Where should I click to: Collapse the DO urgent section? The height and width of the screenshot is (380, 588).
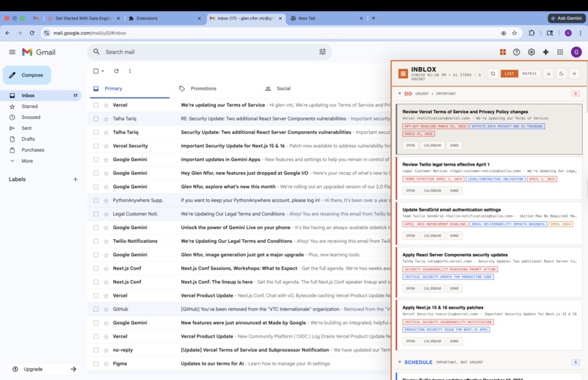pos(400,93)
